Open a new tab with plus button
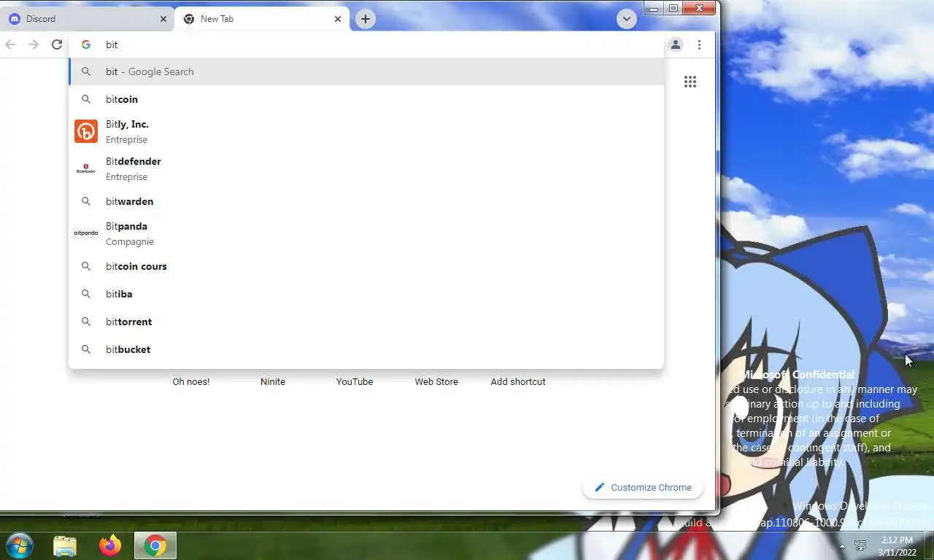Viewport: 934px width, 560px height. (366, 19)
